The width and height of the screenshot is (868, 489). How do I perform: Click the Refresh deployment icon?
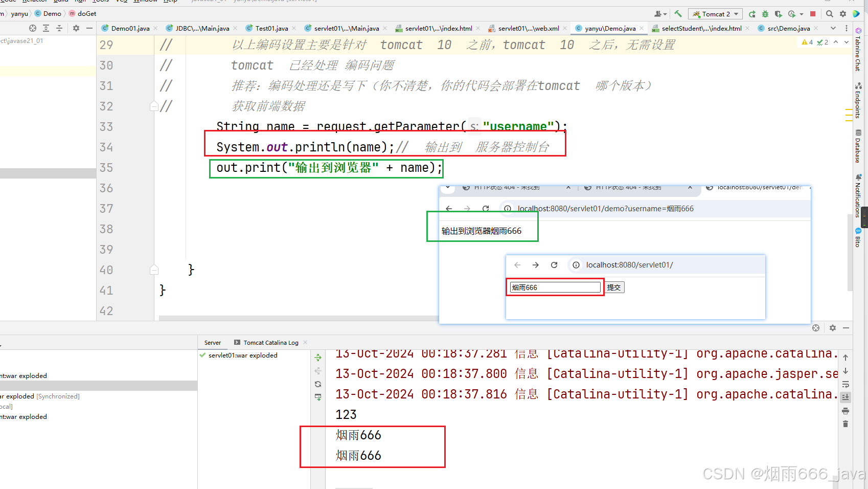[318, 384]
